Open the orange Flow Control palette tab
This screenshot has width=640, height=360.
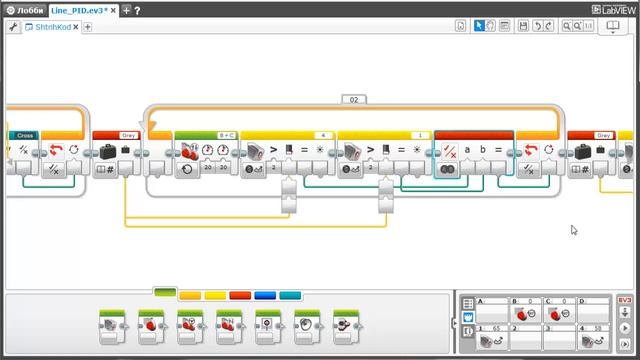(190, 296)
